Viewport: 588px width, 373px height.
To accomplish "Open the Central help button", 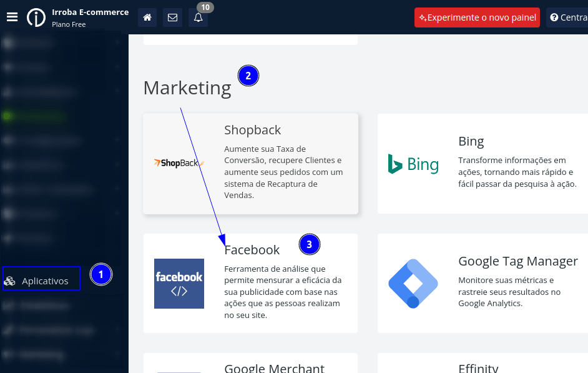I will pos(568,17).
